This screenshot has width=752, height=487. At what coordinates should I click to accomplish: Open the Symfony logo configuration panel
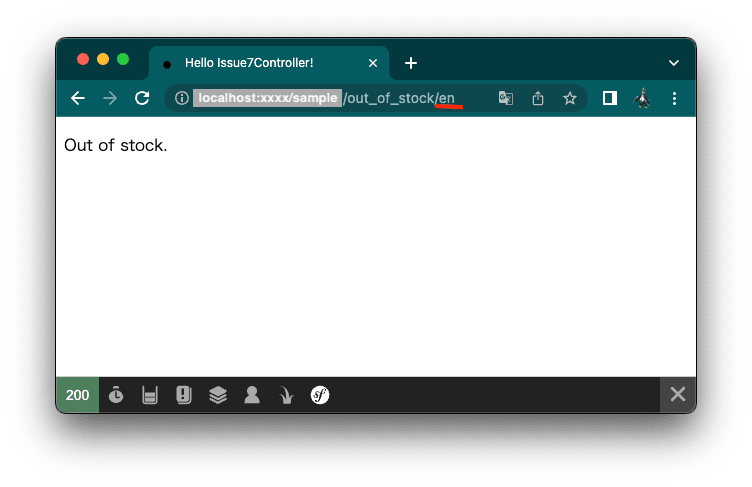(x=320, y=395)
